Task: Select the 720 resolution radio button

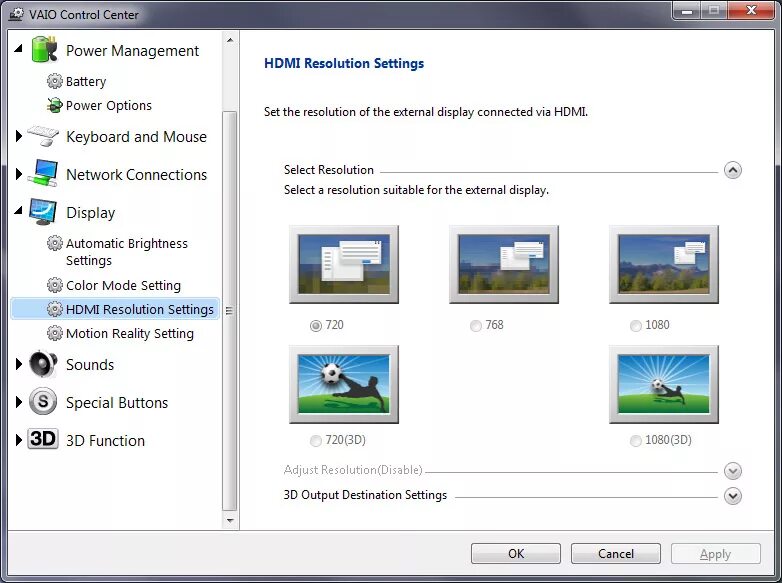Action: coord(316,326)
